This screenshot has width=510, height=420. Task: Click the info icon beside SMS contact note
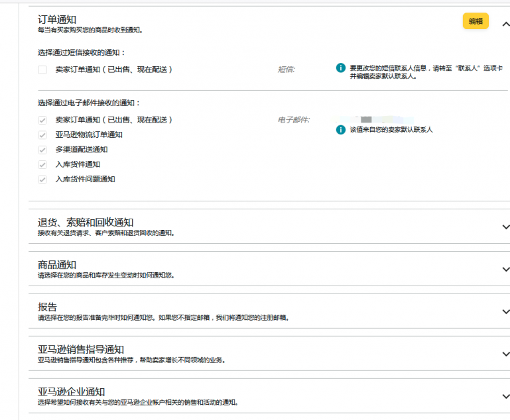pyautogui.click(x=340, y=68)
